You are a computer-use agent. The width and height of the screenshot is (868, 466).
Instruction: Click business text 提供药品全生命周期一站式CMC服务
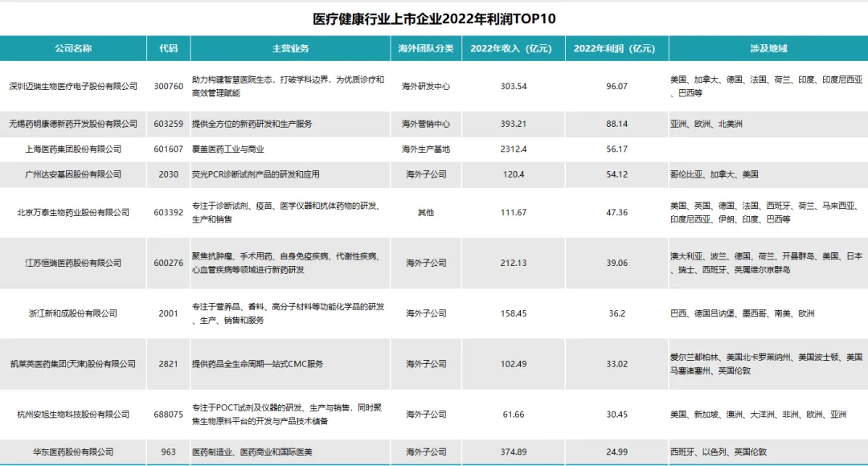pos(257,364)
